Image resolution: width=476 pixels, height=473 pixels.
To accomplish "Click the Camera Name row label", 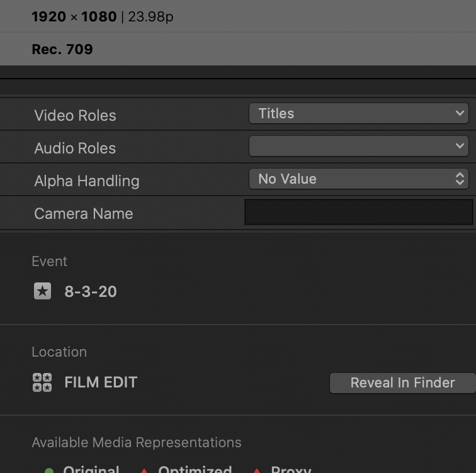I will pos(83,214).
